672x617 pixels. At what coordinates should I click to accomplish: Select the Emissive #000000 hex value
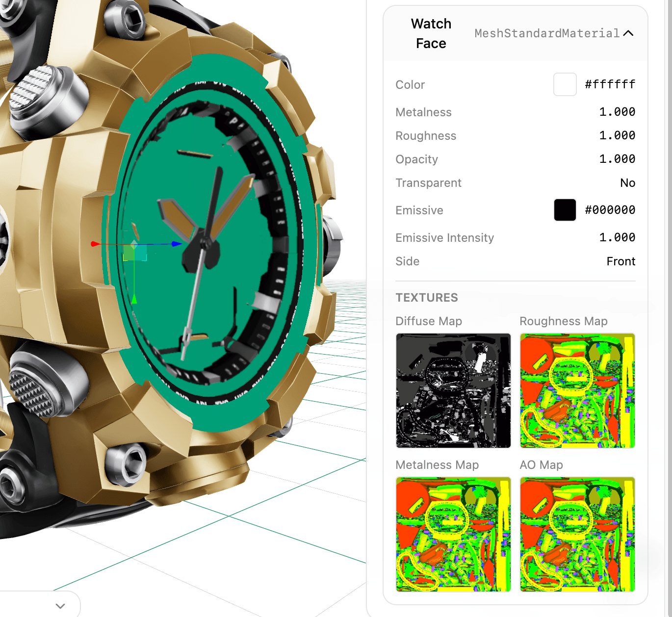[610, 210]
